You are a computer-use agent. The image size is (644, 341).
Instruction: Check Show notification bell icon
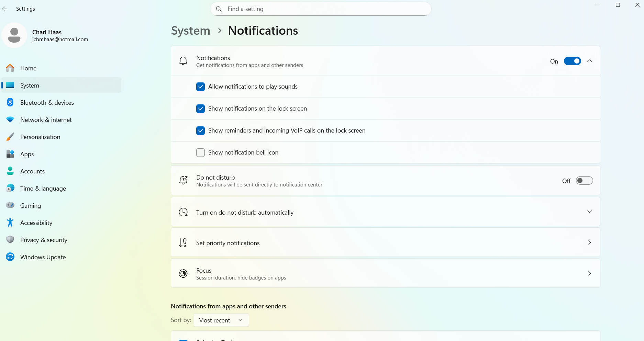tap(200, 152)
